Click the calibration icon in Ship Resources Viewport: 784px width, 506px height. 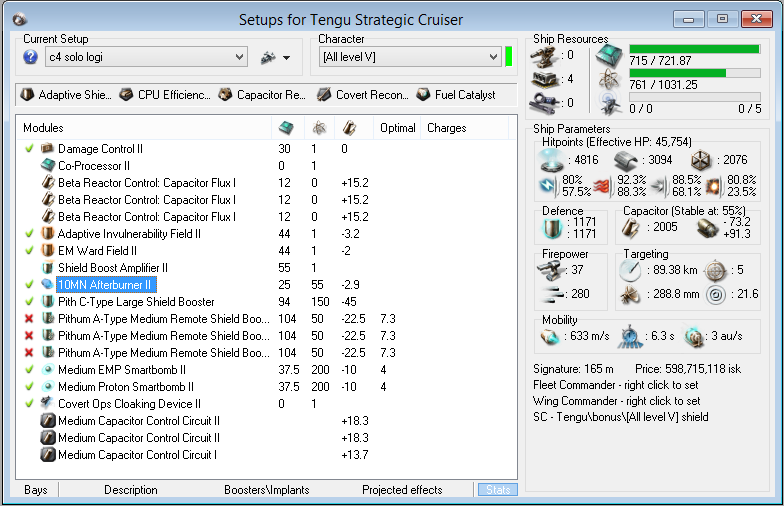[x=544, y=102]
